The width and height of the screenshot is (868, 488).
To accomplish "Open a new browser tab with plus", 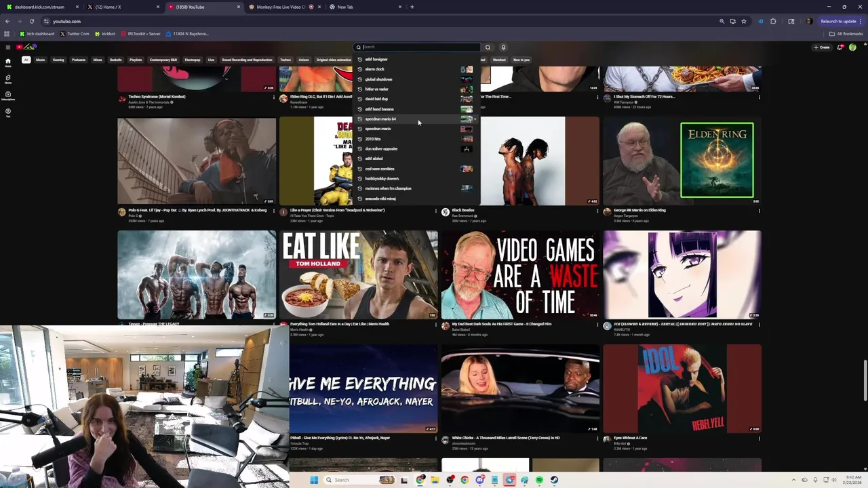I will tap(412, 7).
